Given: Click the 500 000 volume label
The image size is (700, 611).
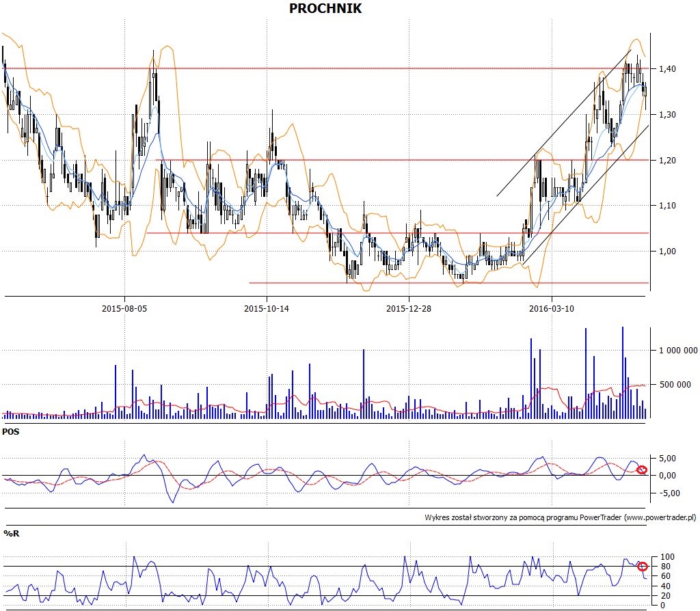Looking at the screenshot, I should coord(675,385).
